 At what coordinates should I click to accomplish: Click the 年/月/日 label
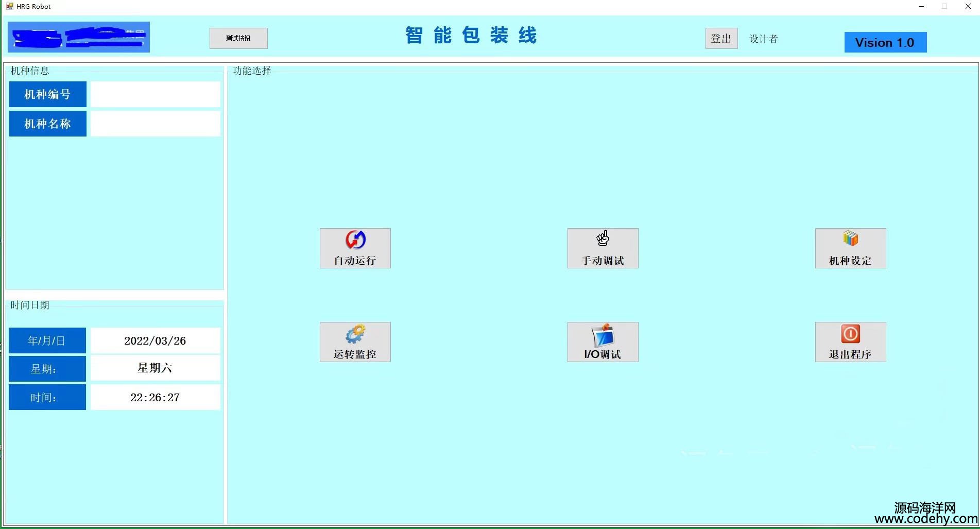tap(47, 340)
